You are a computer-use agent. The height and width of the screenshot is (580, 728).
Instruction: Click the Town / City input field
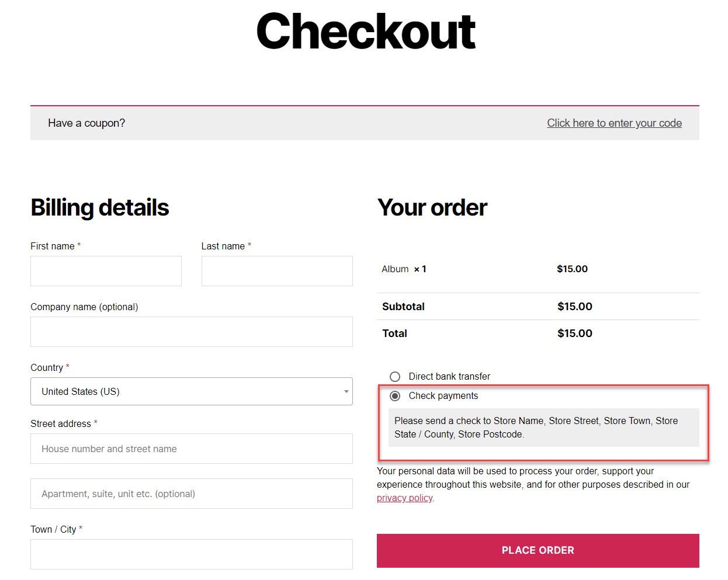191,554
